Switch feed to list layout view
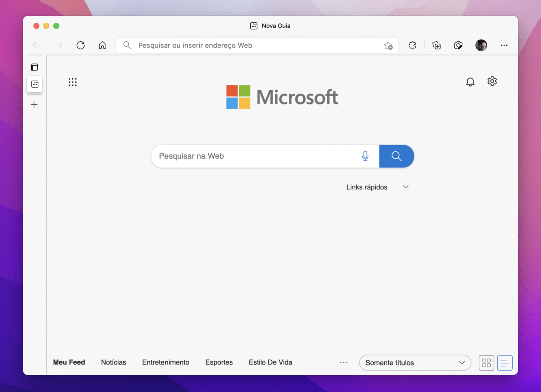Viewport: 541px width, 392px height. pos(505,363)
